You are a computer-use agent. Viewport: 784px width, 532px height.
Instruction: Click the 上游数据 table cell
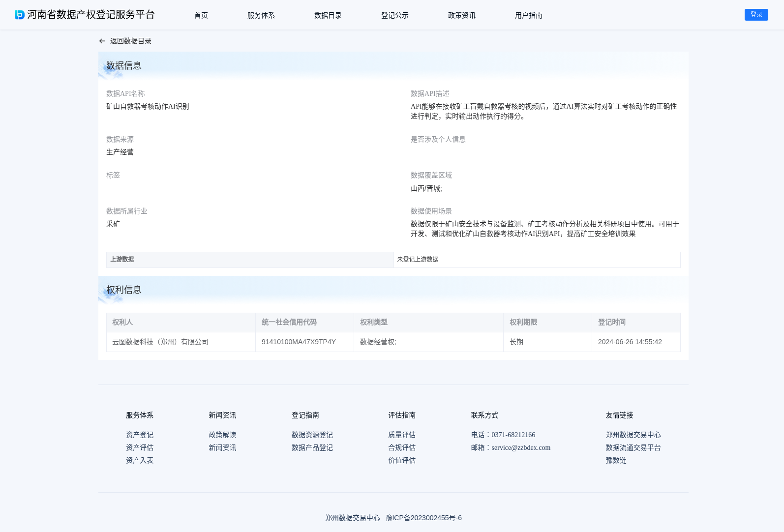tap(250, 260)
